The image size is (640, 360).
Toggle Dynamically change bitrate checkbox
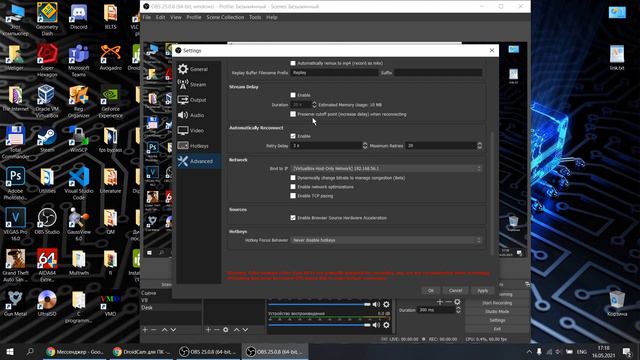[x=293, y=178]
